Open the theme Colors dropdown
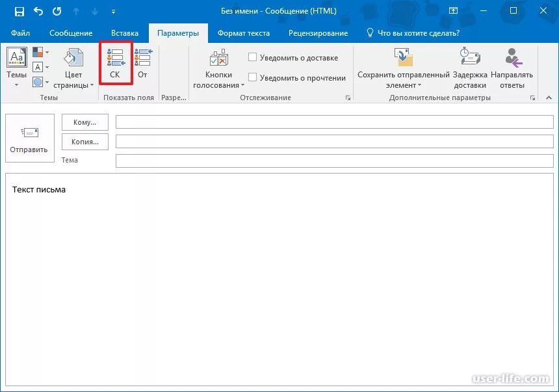 (x=41, y=52)
